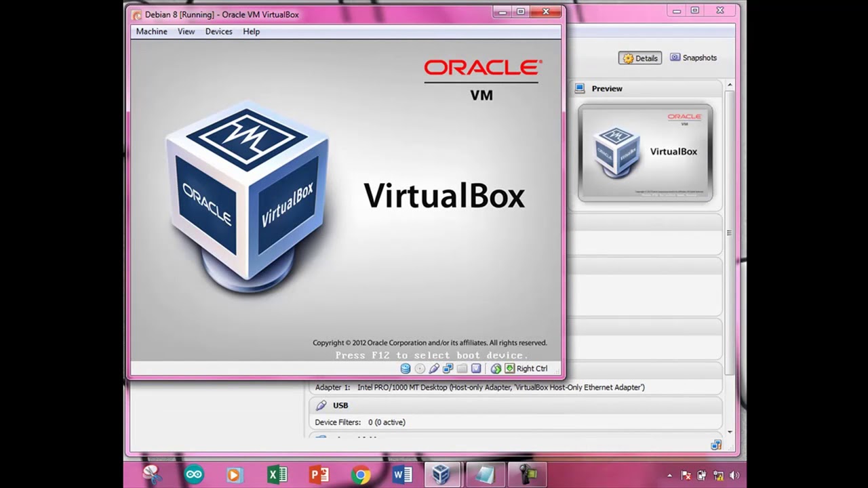Open Arduino IDE from the taskbar

[193, 474]
